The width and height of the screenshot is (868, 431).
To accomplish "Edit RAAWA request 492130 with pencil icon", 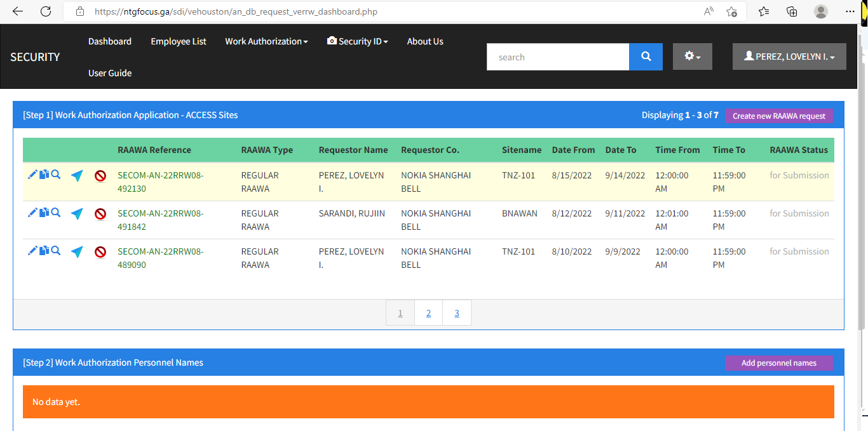I will (x=32, y=175).
